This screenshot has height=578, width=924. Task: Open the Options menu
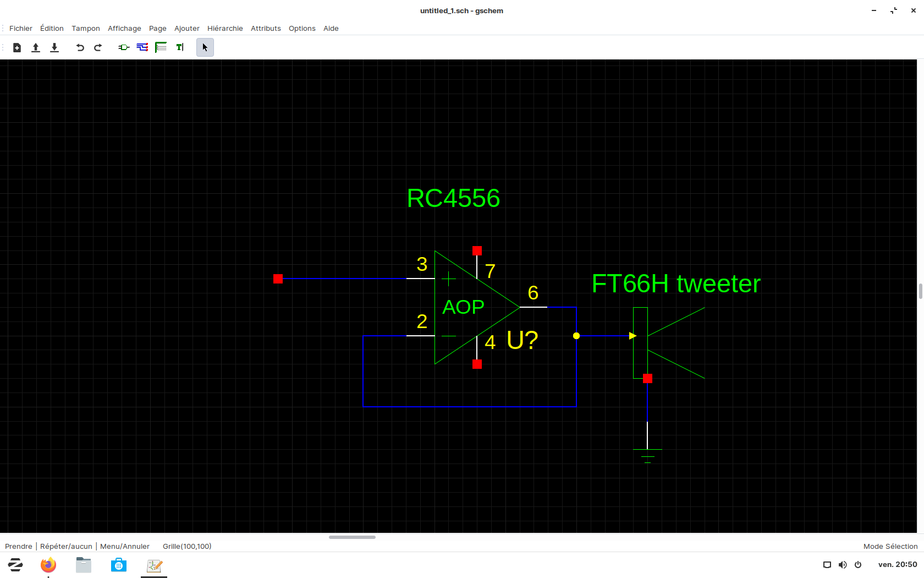(x=302, y=29)
